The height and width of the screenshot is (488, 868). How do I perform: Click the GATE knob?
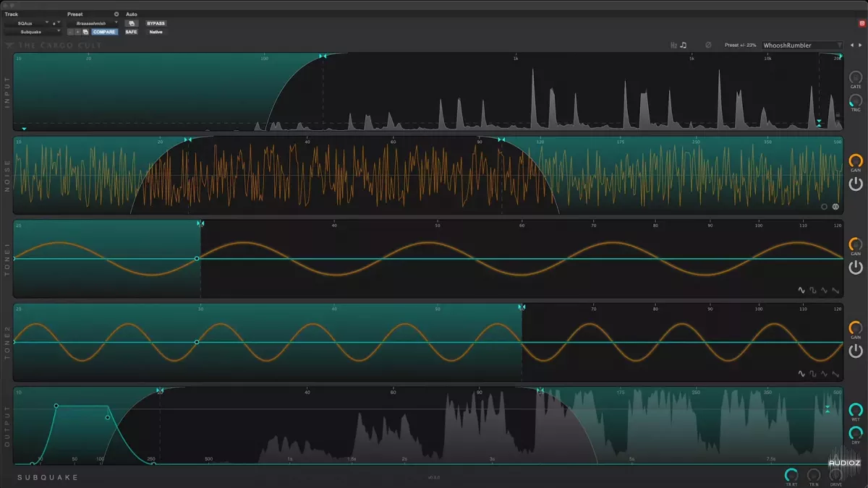click(856, 77)
